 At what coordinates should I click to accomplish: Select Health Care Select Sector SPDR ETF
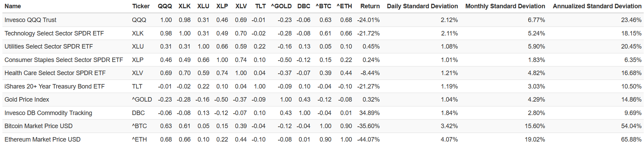[x=55, y=73]
